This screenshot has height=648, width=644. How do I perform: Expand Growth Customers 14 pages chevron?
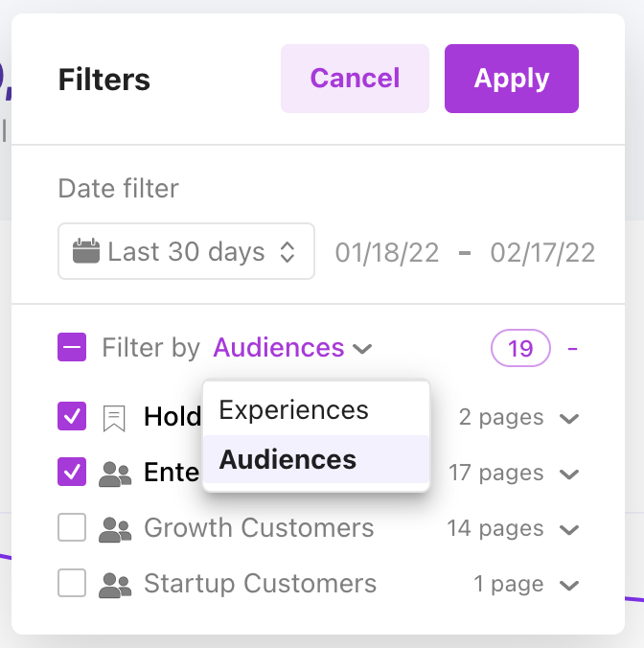click(x=569, y=530)
